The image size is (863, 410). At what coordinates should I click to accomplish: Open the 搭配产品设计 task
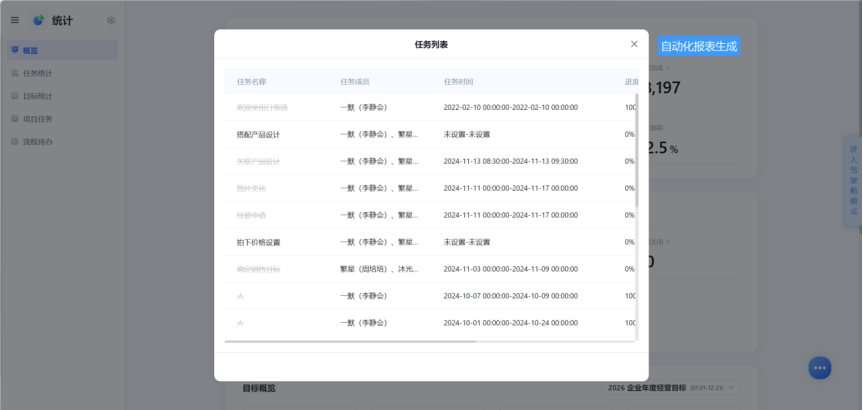tap(258, 134)
